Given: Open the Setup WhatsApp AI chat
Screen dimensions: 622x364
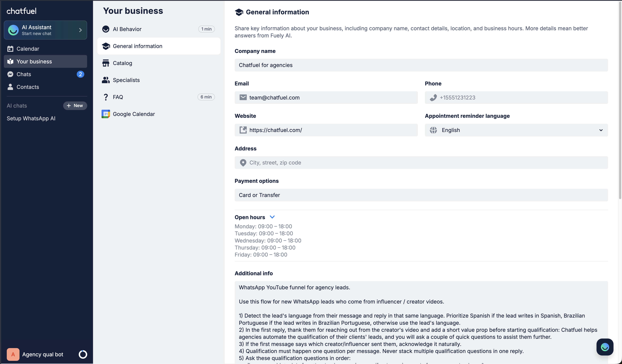Looking at the screenshot, I should click(x=31, y=118).
